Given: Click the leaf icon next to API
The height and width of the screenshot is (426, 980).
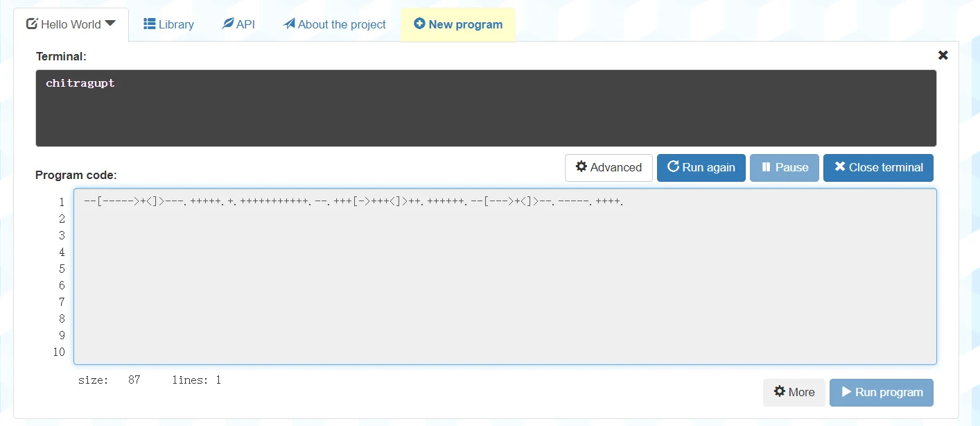Looking at the screenshot, I should point(227,24).
